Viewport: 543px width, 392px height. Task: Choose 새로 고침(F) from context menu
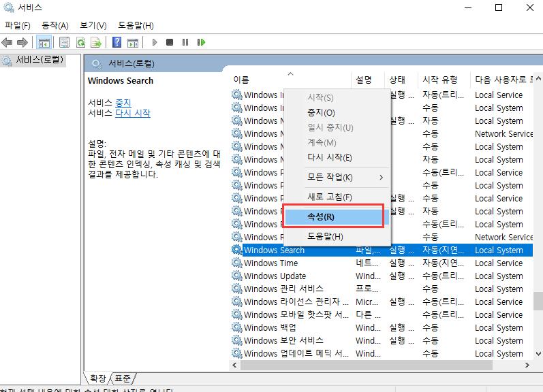337,197
